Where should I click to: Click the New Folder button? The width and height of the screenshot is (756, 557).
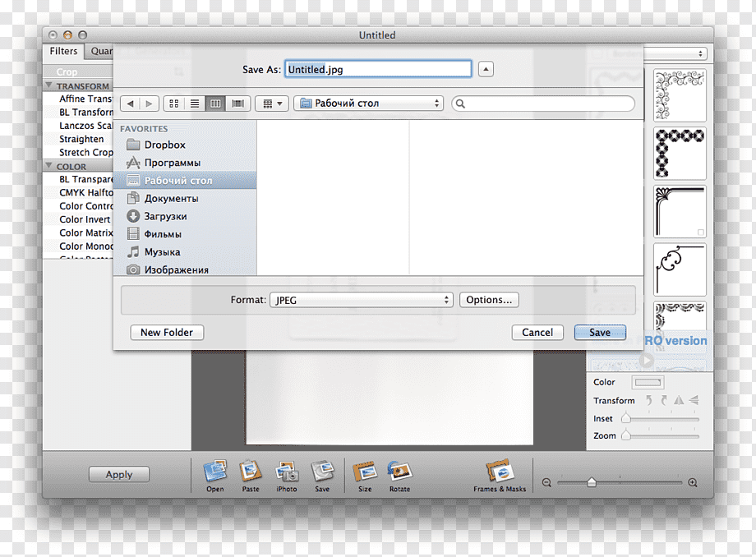coord(167,333)
